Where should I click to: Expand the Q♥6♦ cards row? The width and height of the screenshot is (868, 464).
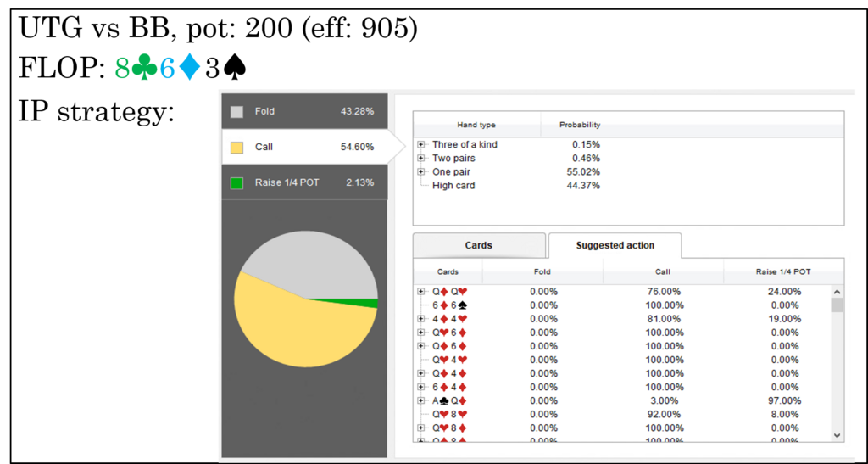[x=421, y=333]
